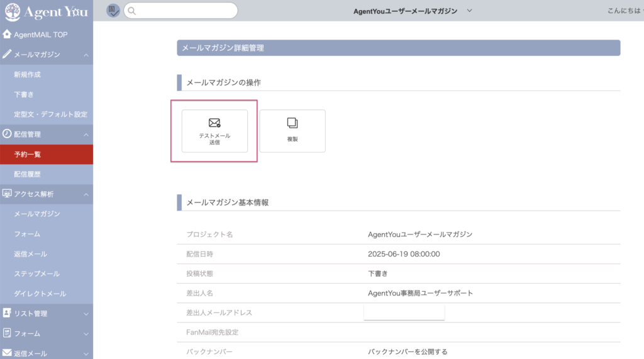Viewport: 644px width, 359px height.
Task: Click the こんにちは user greeting
Action: 625,11
